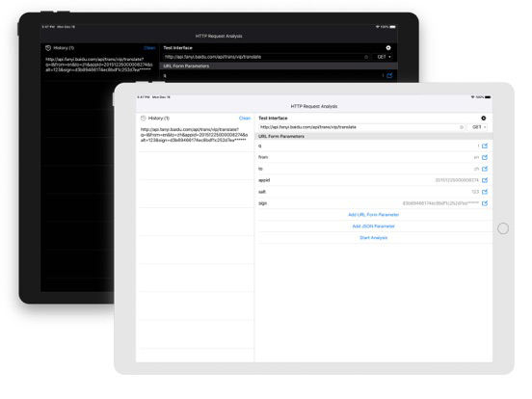
Task: Edit the salt parameter value
Action: tap(485, 192)
